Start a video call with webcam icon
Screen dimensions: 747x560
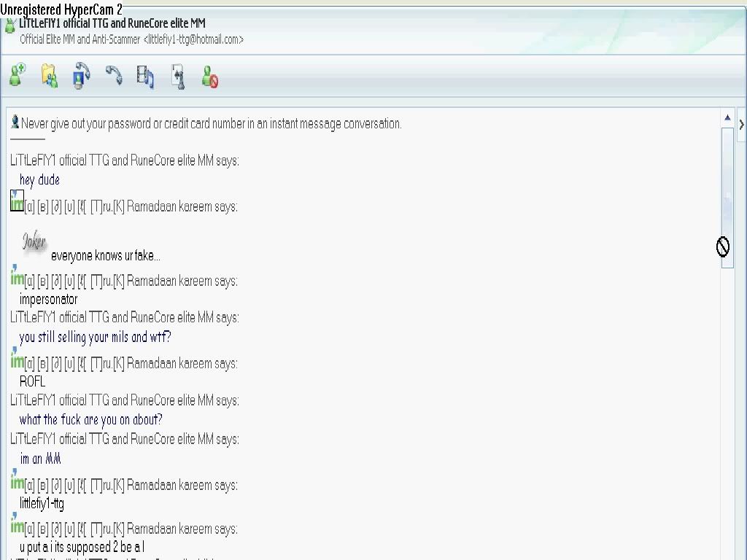[81, 76]
